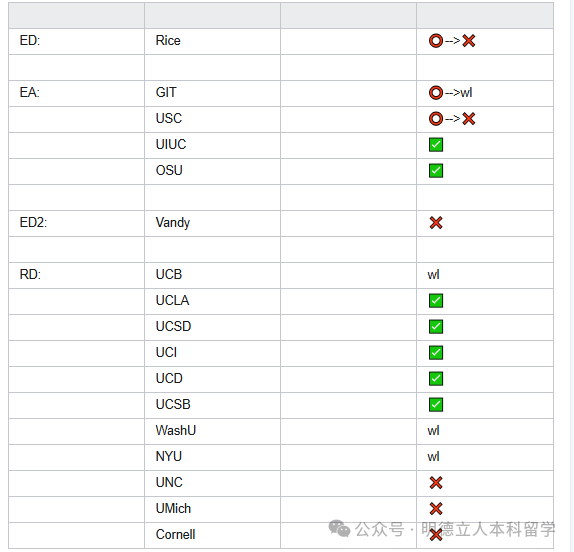Click the red X in the USC row
The width and height of the screenshot is (574, 552).
pyautogui.click(x=469, y=119)
